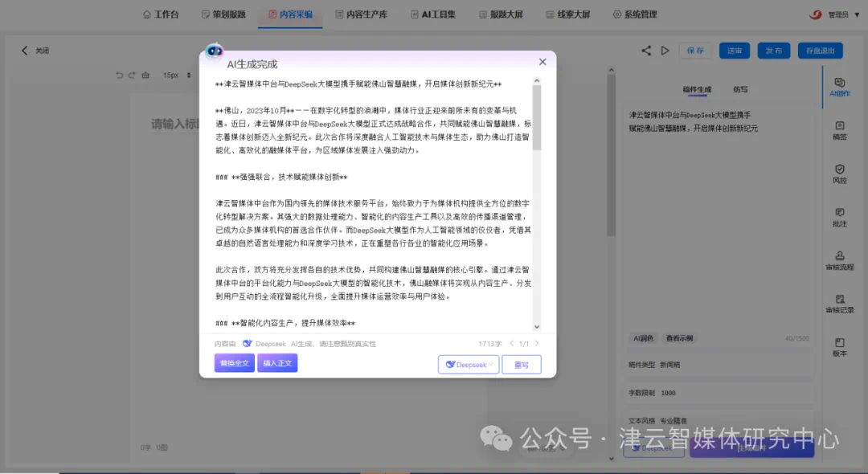Viewport: 868px width, 474px height.
Task: Click 查看示例 to view examples
Action: coord(679,338)
